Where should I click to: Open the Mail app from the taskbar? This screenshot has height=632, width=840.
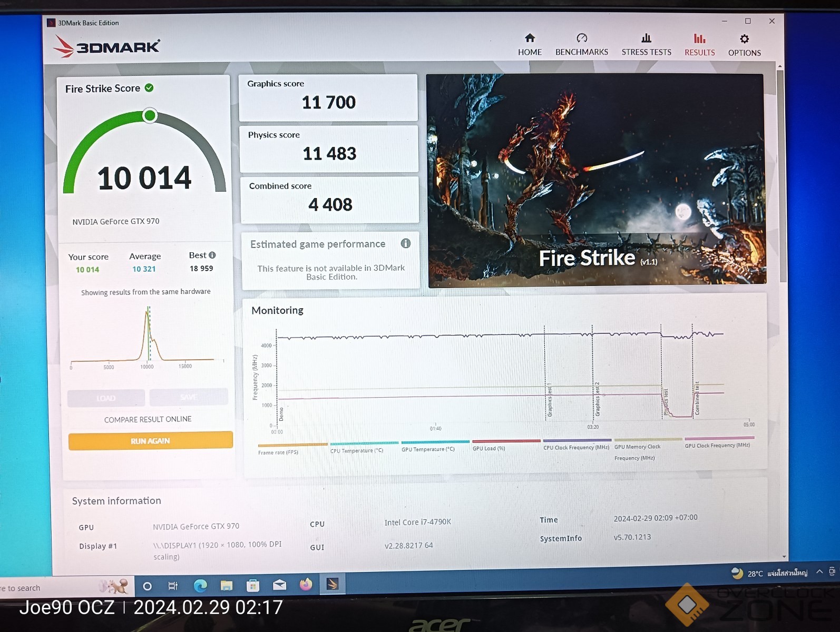[x=279, y=585]
